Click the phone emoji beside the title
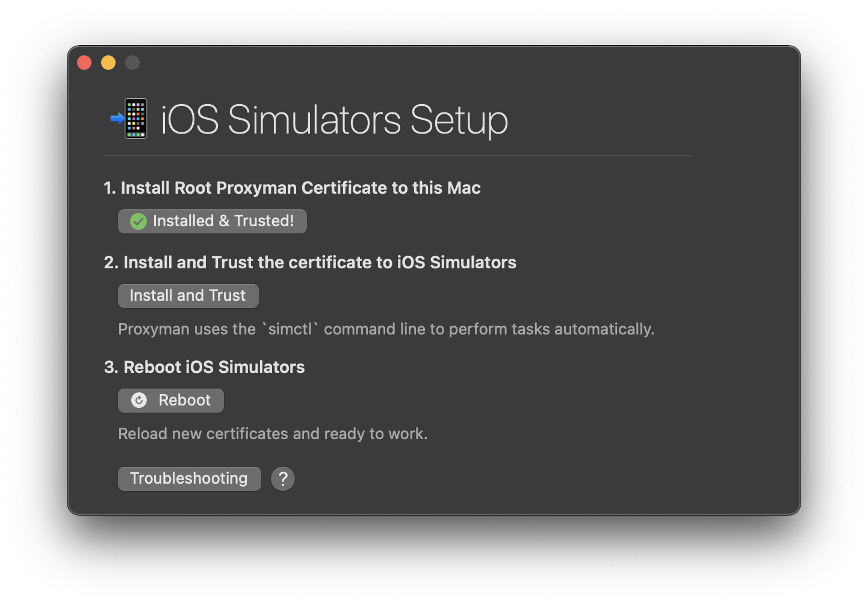 point(129,119)
